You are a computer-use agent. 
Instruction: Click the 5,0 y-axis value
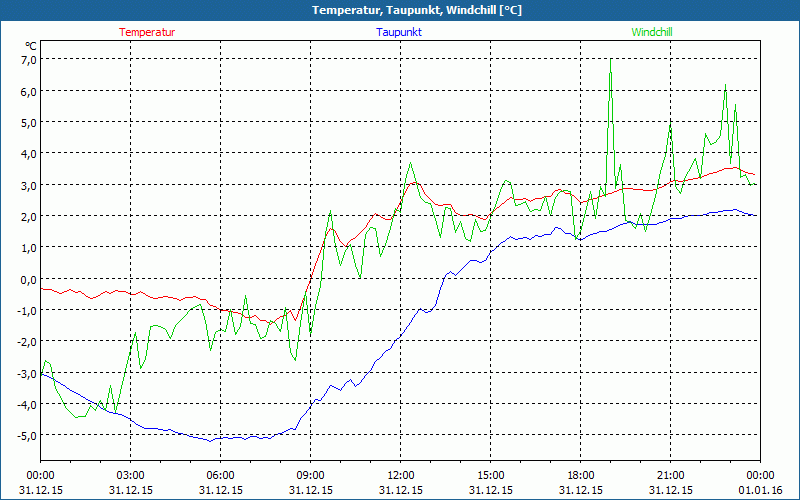(29, 122)
